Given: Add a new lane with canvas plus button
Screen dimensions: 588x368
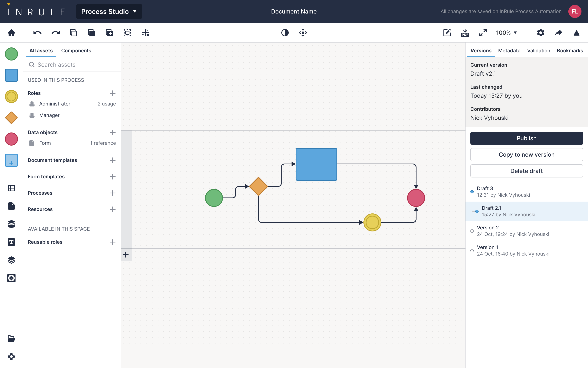Looking at the screenshot, I should (126, 255).
